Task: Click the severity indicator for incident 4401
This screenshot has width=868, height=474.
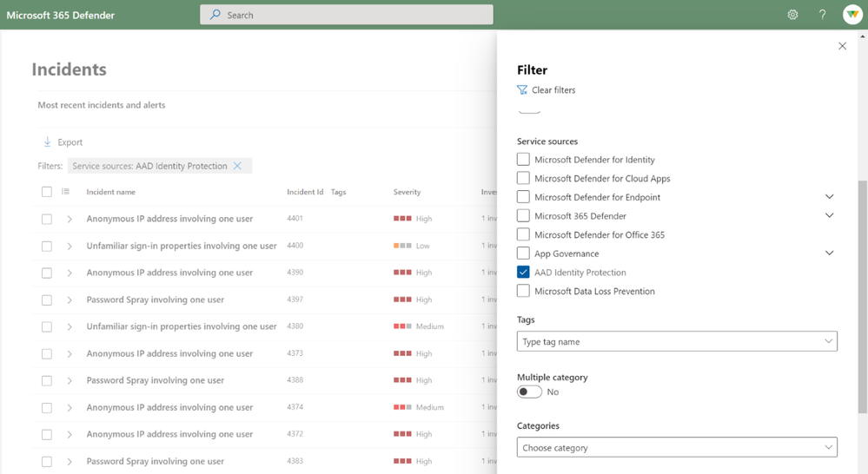Action: point(402,219)
